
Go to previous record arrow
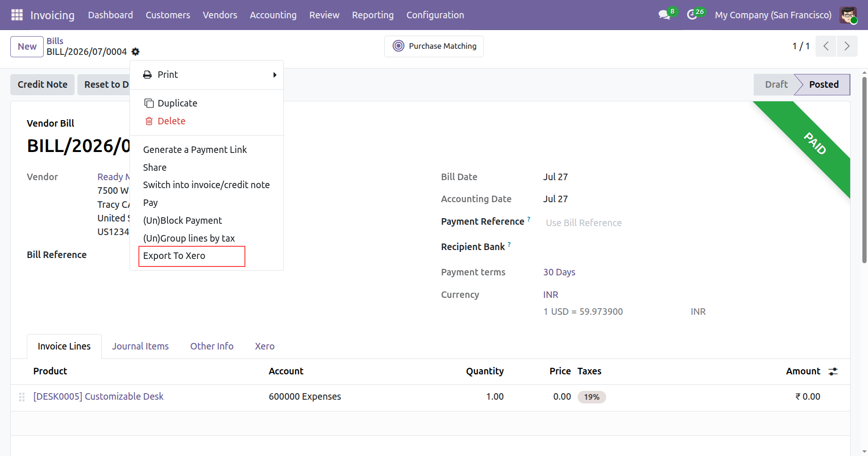pos(826,46)
